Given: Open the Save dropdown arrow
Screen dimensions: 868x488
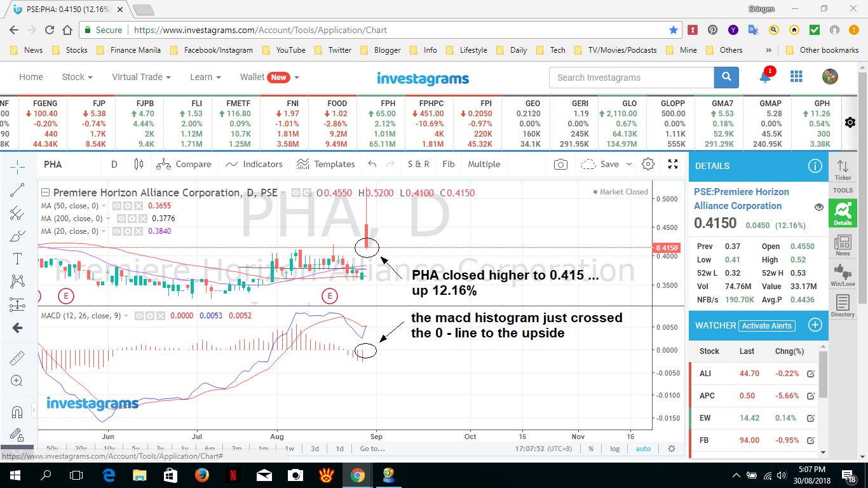Looking at the screenshot, I should [629, 164].
